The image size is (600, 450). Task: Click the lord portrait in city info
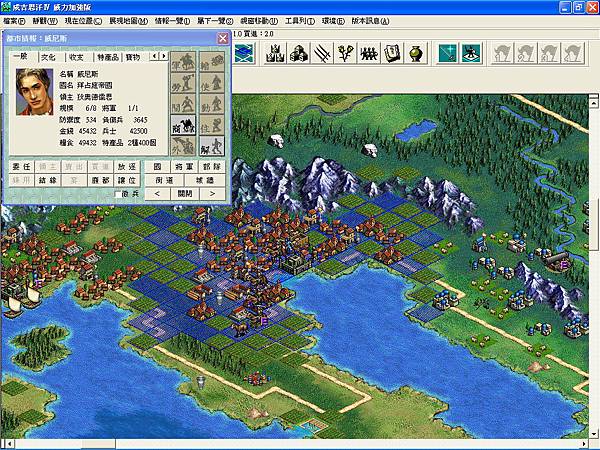coord(34,92)
